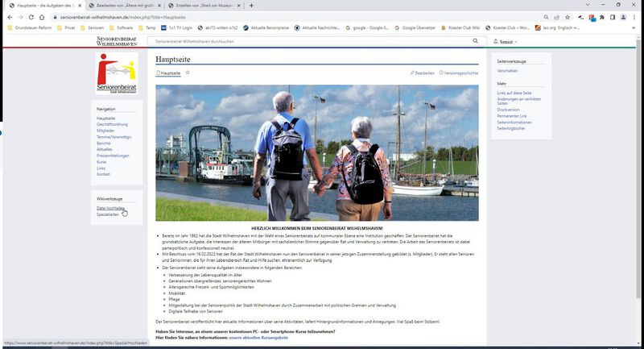This screenshot has width=644, height=349.
Task: Click the black swoosh extension icon
Action: point(580,17)
